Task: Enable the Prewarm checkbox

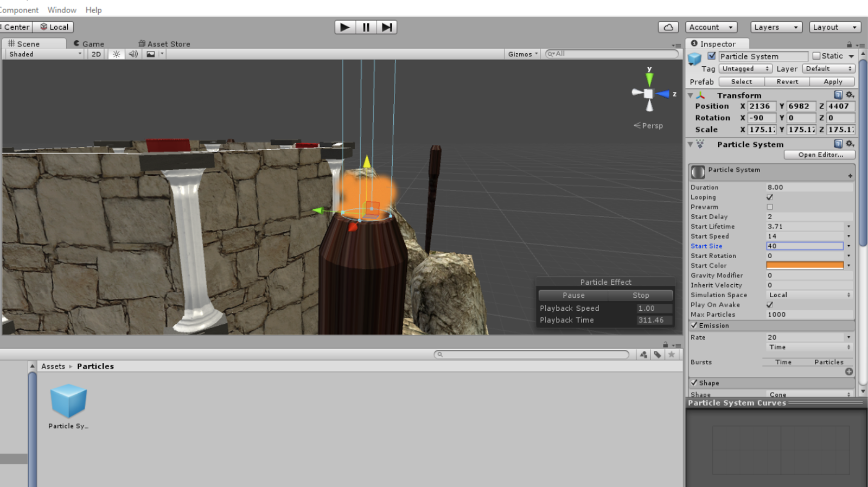Action: coord(770,207)
